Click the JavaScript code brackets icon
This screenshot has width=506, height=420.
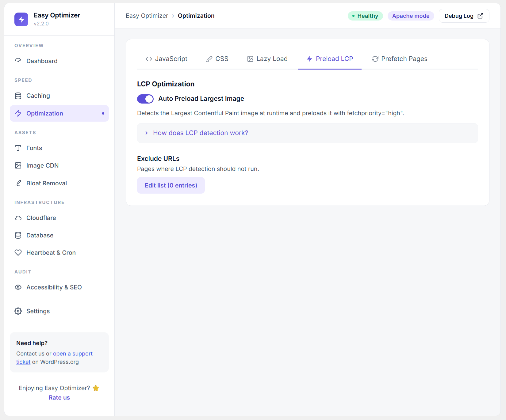(x=149, y=59)
